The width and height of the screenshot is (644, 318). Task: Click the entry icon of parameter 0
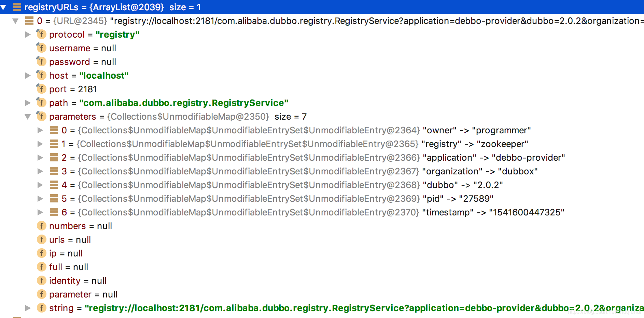54,130
